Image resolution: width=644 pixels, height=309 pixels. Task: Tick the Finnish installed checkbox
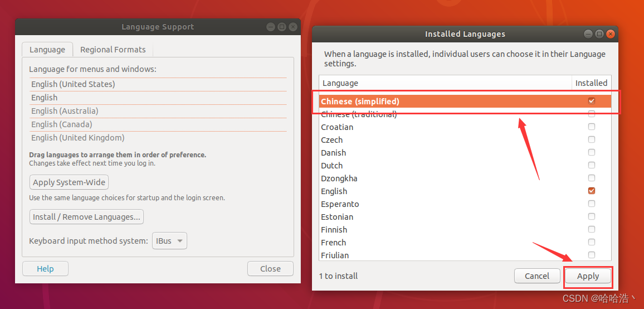pos(592,229)
